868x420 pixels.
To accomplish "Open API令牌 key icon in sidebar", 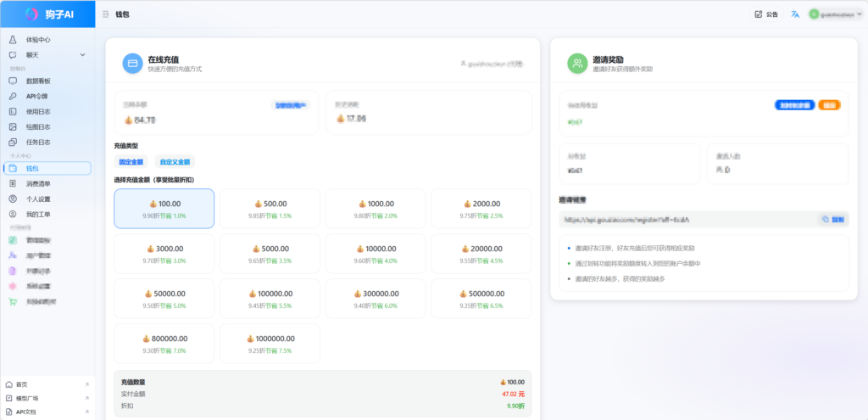I will pos(13,97).
